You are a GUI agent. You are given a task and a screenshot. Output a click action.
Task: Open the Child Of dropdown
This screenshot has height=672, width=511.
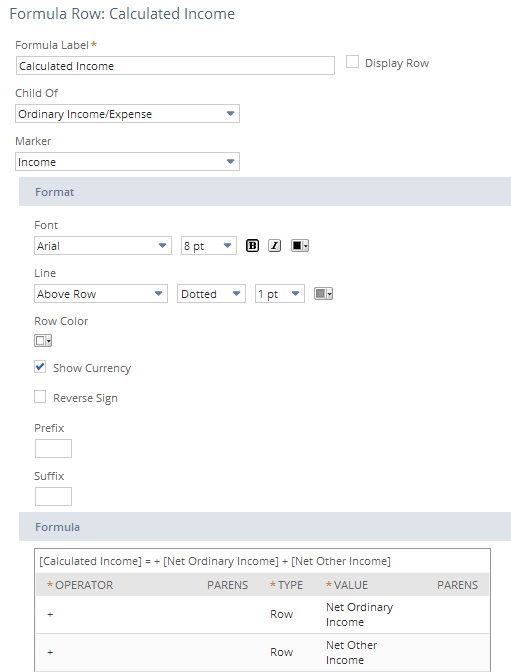coord(127,114)
